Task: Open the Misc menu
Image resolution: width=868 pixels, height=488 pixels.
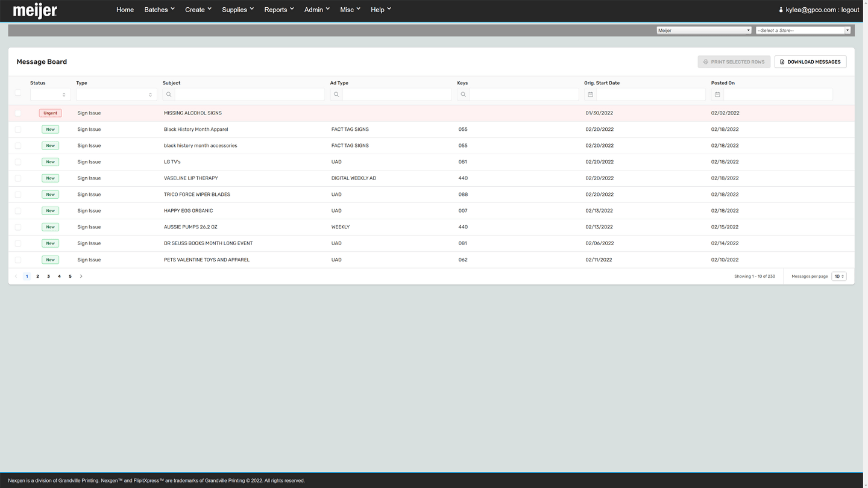Action: pos(350,10)
